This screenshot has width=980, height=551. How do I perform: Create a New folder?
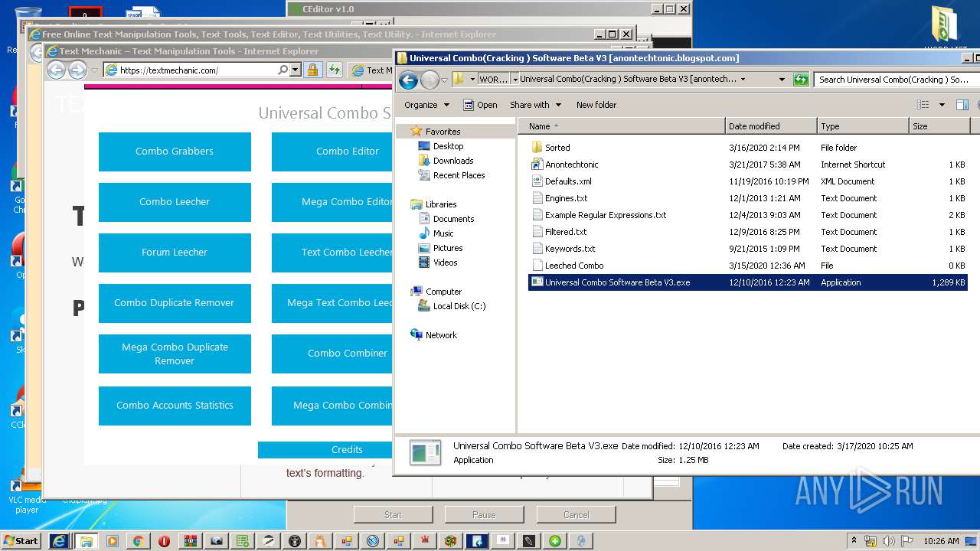(x=596, y=105)
